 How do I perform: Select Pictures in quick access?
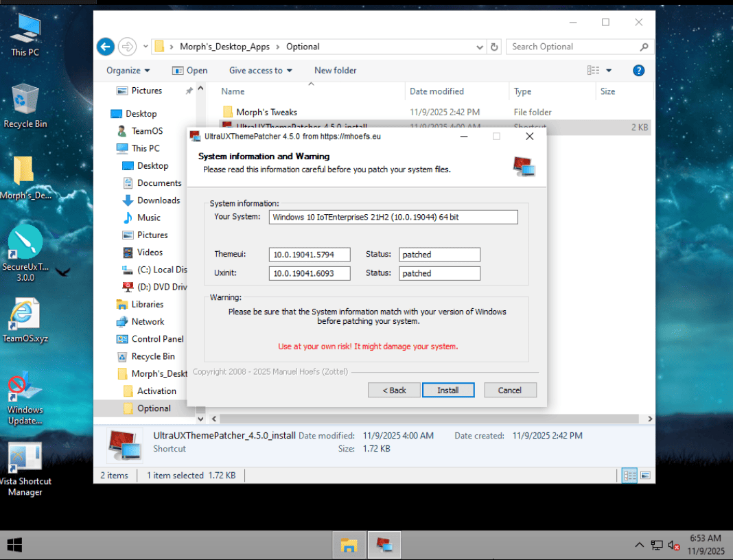point(146,91)
